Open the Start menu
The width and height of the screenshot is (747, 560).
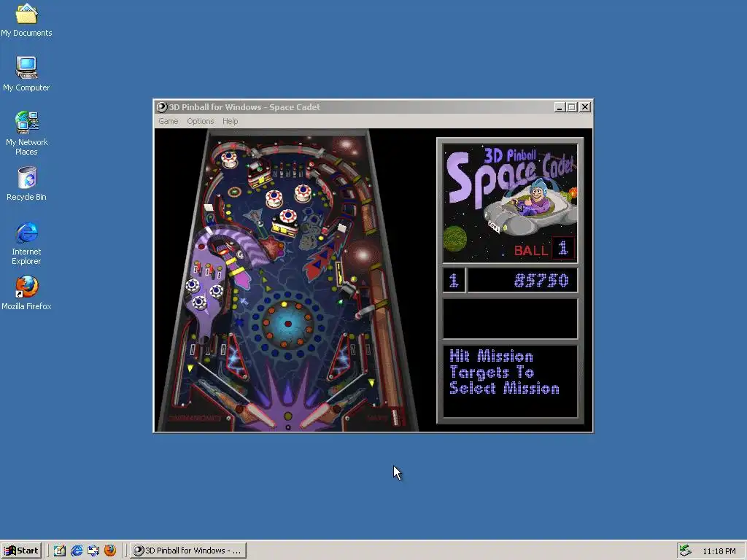(x=21, y=551)
